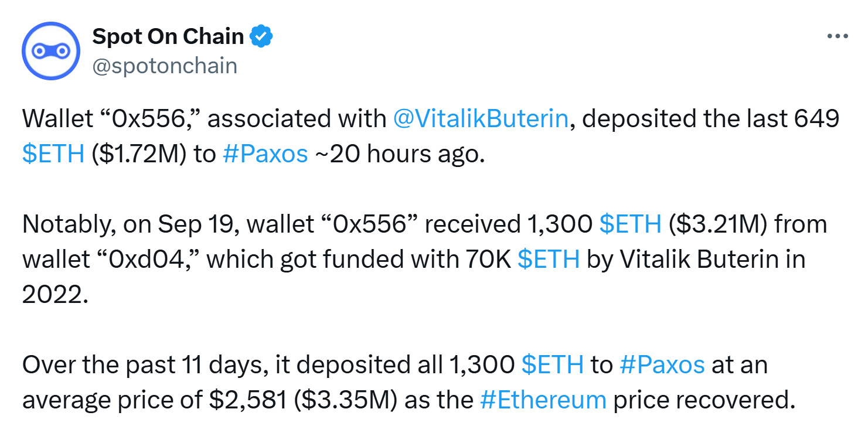Click the $ETH cashtag after 70K
The image size is (868, 426).
[549, 260]
